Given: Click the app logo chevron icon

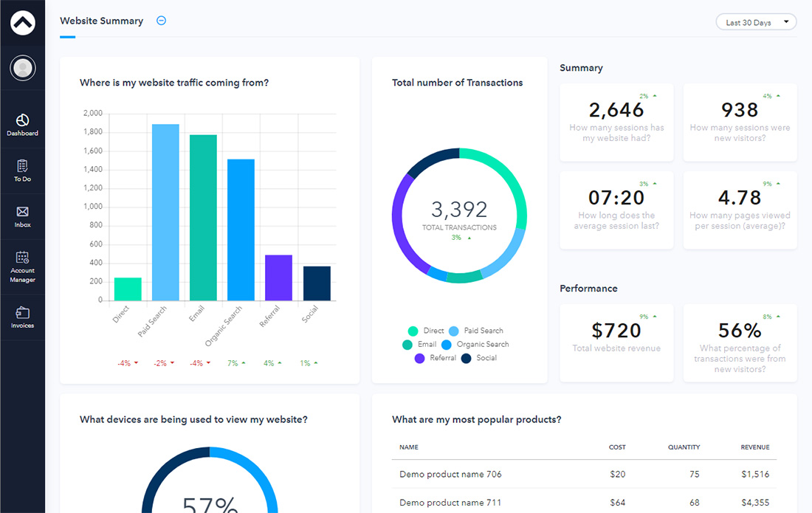Looking at the screenshot, I should click(23, 23).
